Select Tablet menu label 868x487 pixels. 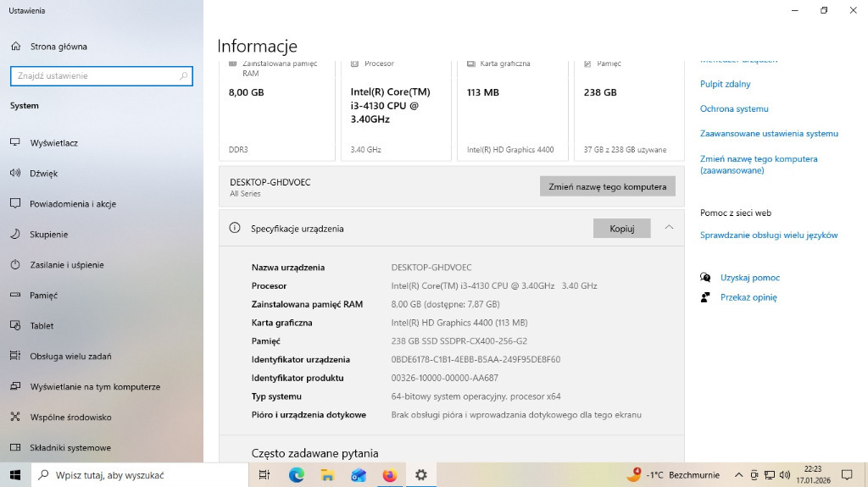pyautogui.click(x=42, y=325)
